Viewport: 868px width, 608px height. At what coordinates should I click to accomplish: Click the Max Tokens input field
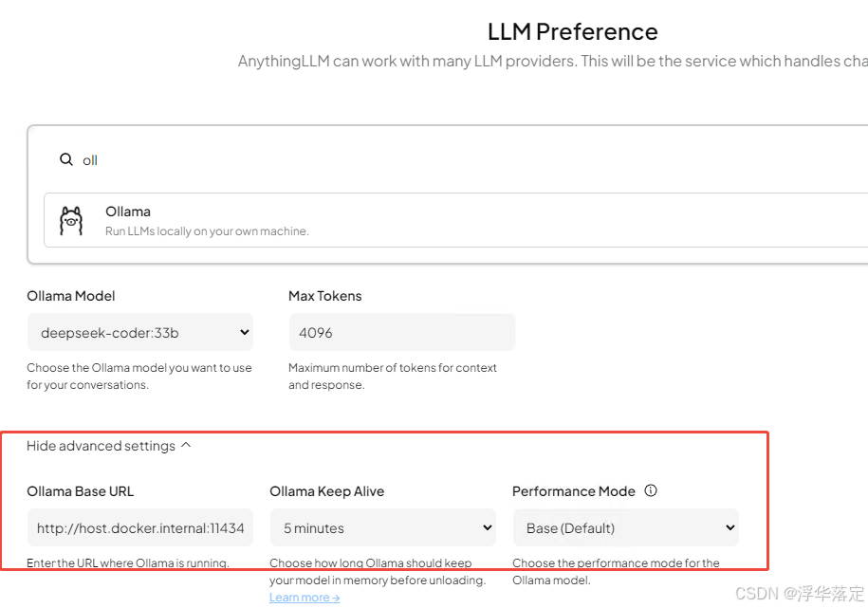[x=402, y=332]
